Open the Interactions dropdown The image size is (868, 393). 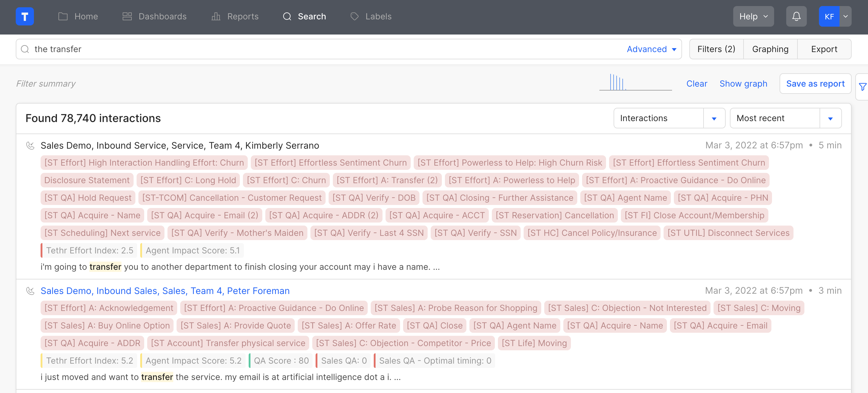point(669,118)
